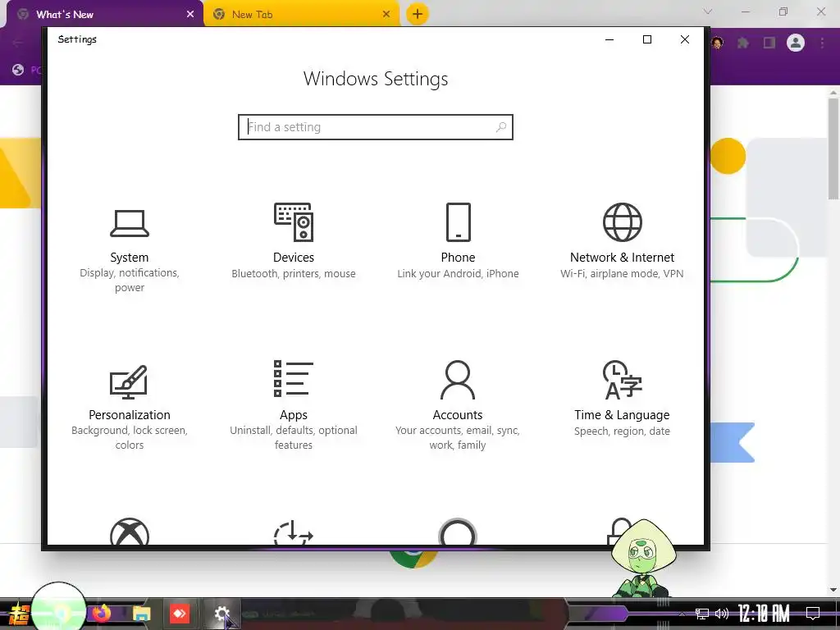Open the Devices settings category
The image size is (840, 630).
[294, 241]
